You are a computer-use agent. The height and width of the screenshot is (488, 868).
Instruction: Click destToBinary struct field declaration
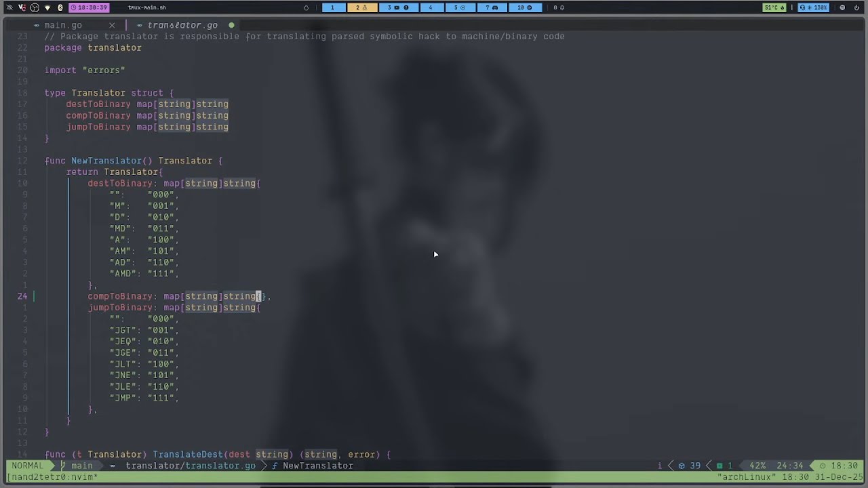[147, 104]
